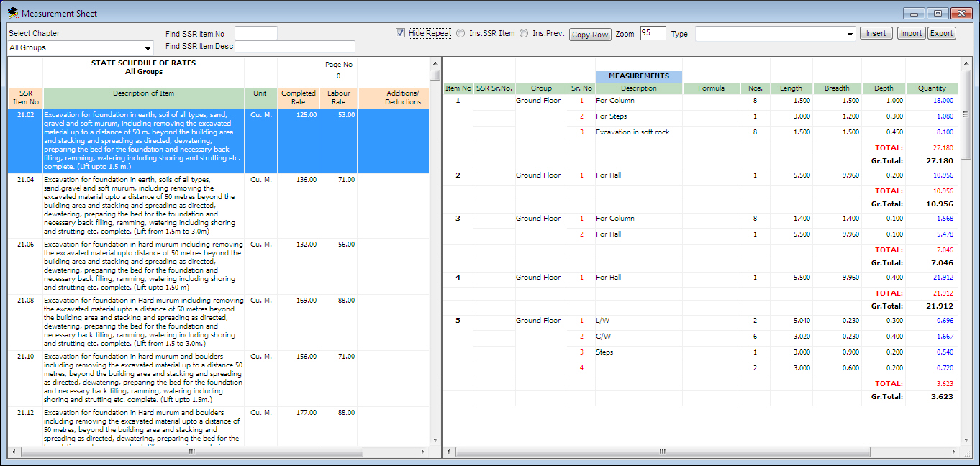Image resolution: width=980 pixels, height=466 pixels.
Task: Click the Find SSR Item.No field
Action: click(255, 33)
